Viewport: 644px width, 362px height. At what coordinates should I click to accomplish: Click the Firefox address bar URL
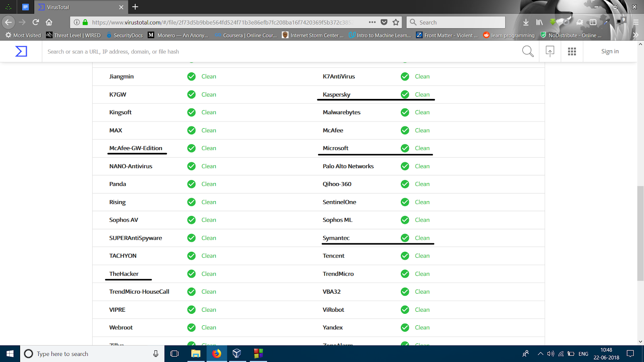[x=222, y=22]
